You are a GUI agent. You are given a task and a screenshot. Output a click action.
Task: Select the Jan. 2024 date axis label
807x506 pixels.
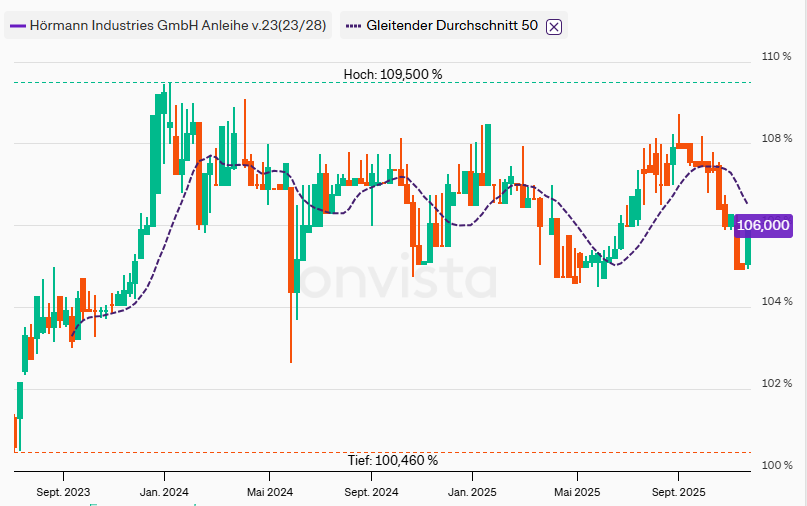click(164, 492)
